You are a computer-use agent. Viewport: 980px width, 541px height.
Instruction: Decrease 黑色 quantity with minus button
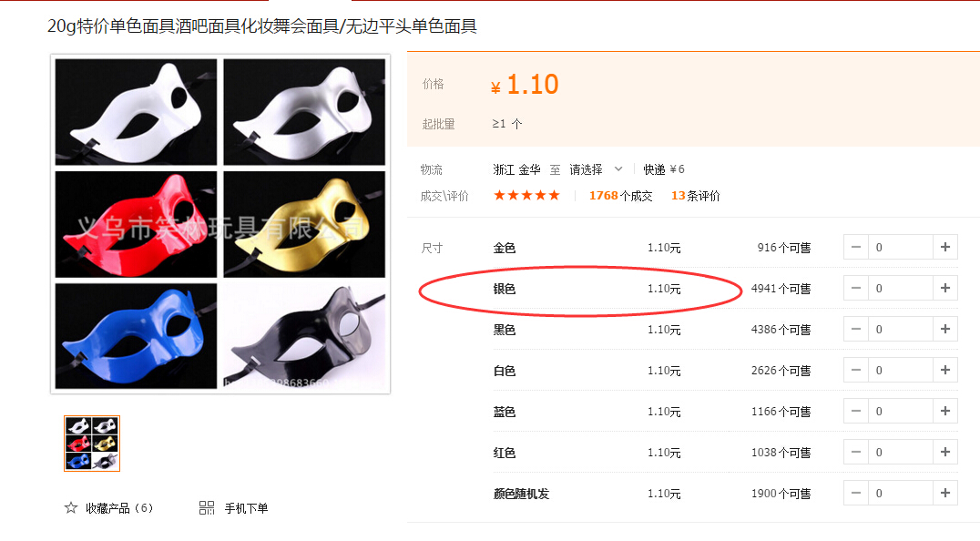tap(856, 329)
